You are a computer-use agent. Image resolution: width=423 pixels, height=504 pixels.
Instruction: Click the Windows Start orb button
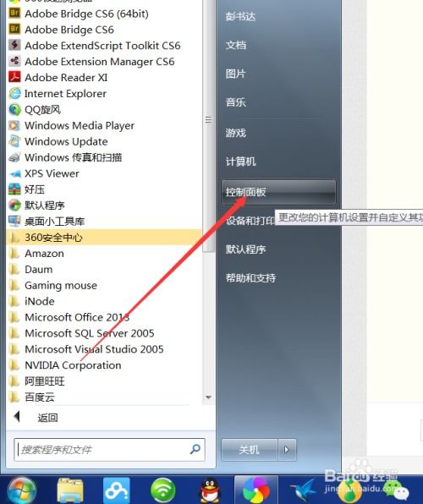pos(21,490)
